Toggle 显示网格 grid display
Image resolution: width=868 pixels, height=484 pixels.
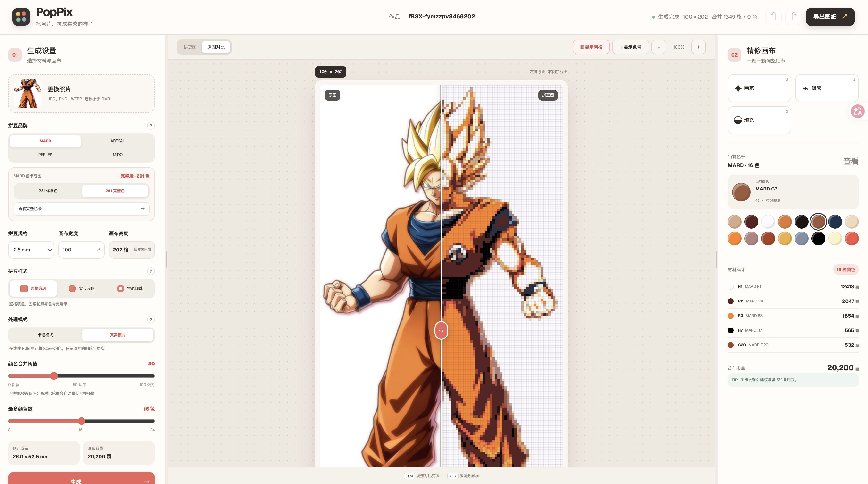(591, 47)
